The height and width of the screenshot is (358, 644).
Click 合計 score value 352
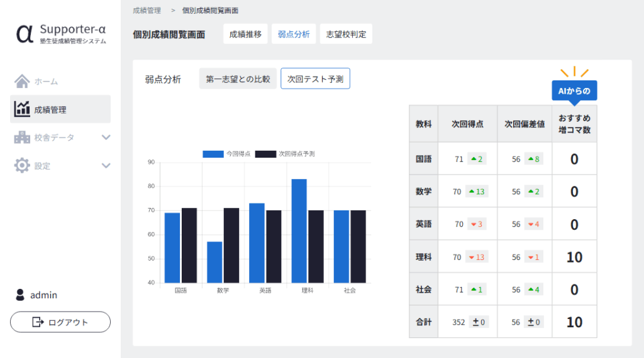(x=458, y=322)
